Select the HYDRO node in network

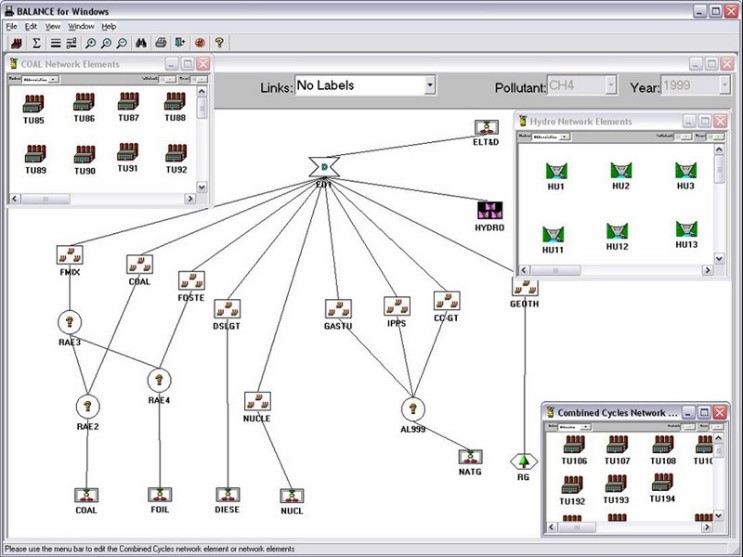click(489, 211)
